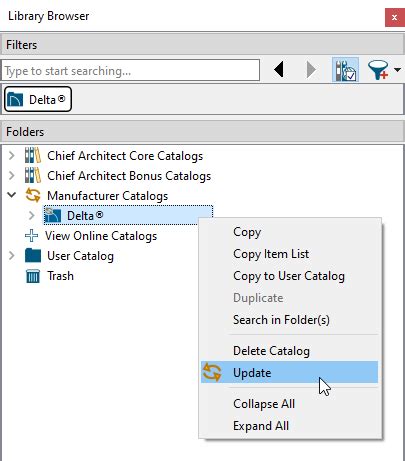Click the Delta icon in filter chip

pos(15,99)
